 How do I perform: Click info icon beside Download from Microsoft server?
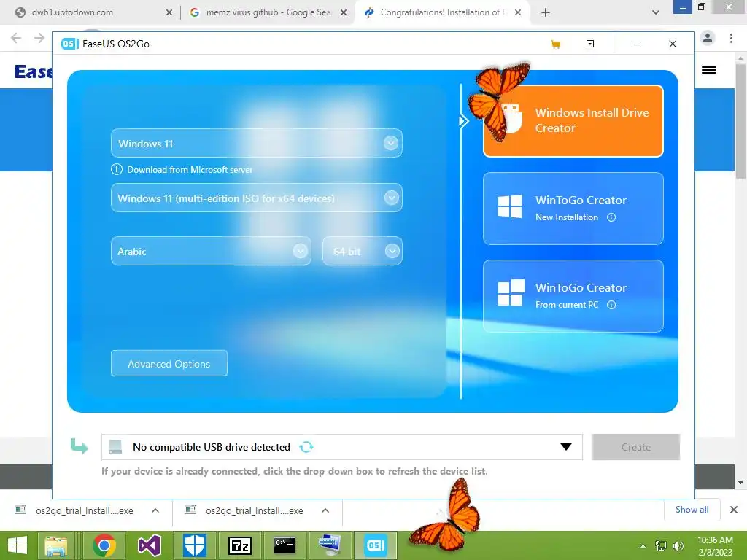[116, 169]
